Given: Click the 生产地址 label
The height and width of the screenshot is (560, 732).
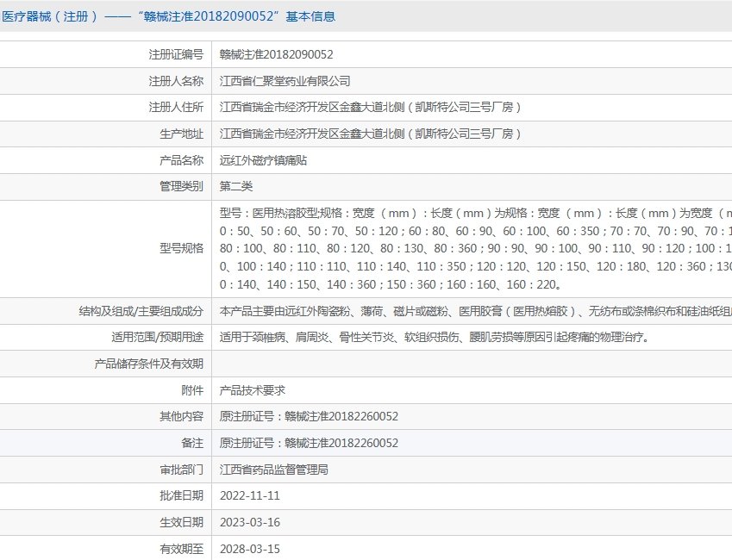Looking at the screenshot, I should 182,134.
